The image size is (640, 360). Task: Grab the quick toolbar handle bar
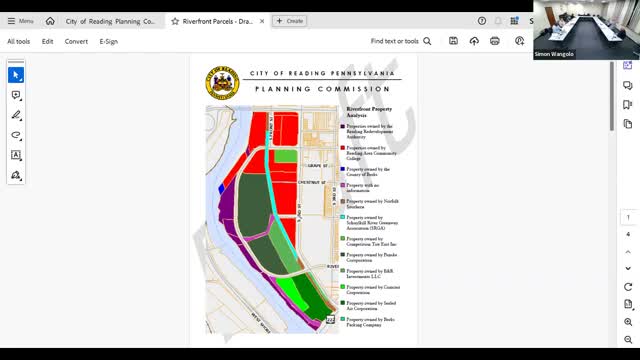click(x=16, y=62)
